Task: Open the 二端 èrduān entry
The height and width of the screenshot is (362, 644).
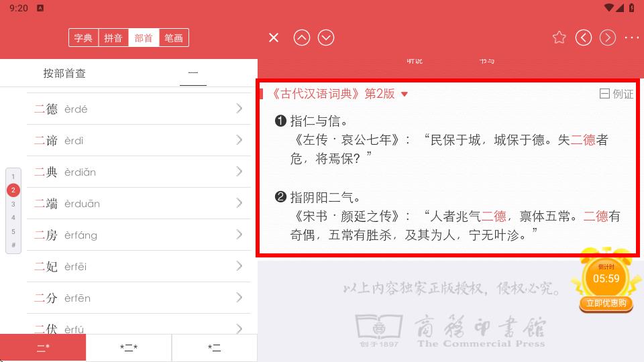Action: (139, 204)
